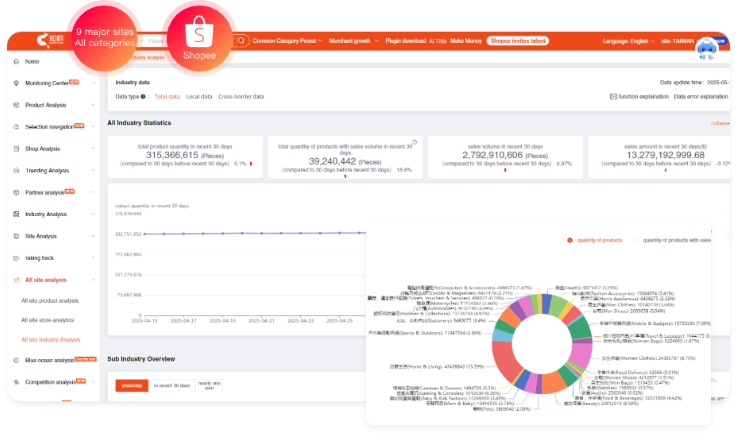Open the Language English dropdown
The height and width of the screenshot is (437, 737).
tap(631, 41)
